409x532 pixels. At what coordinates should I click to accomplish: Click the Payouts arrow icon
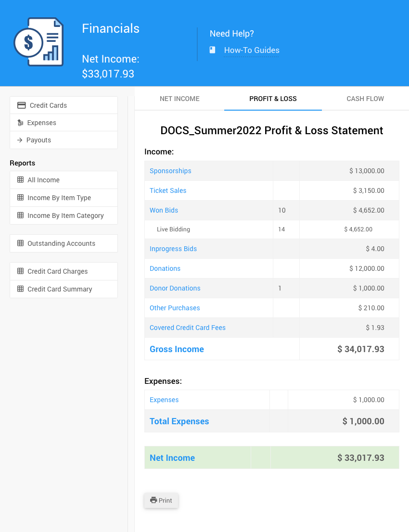point(20,140)
